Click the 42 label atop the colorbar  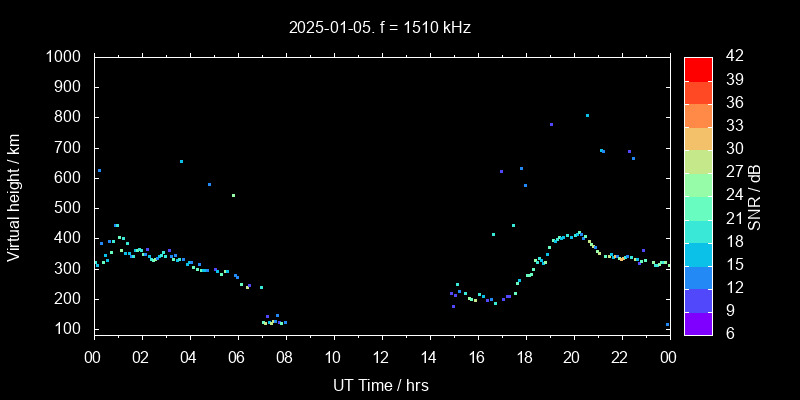731,57
